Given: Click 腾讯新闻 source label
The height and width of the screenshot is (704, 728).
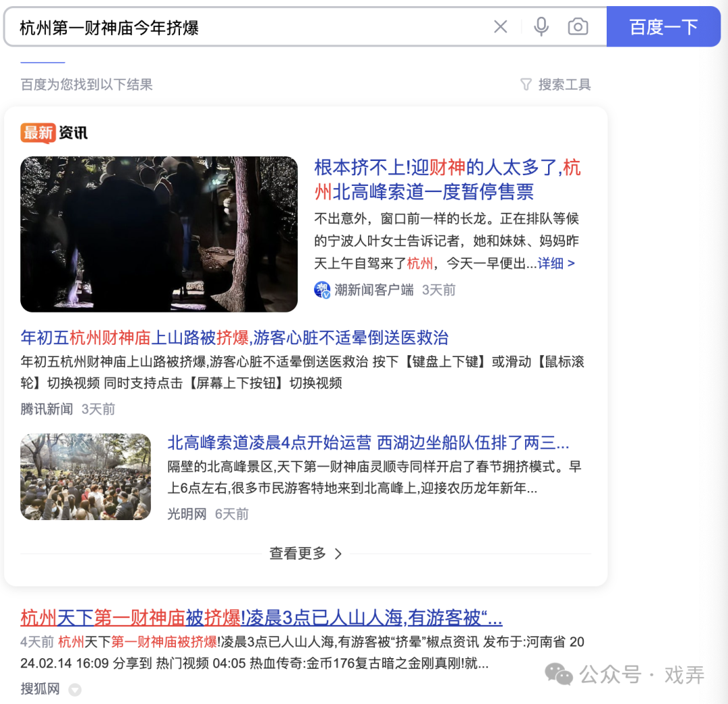Looking at the screenshot, I should click(47, 409).
